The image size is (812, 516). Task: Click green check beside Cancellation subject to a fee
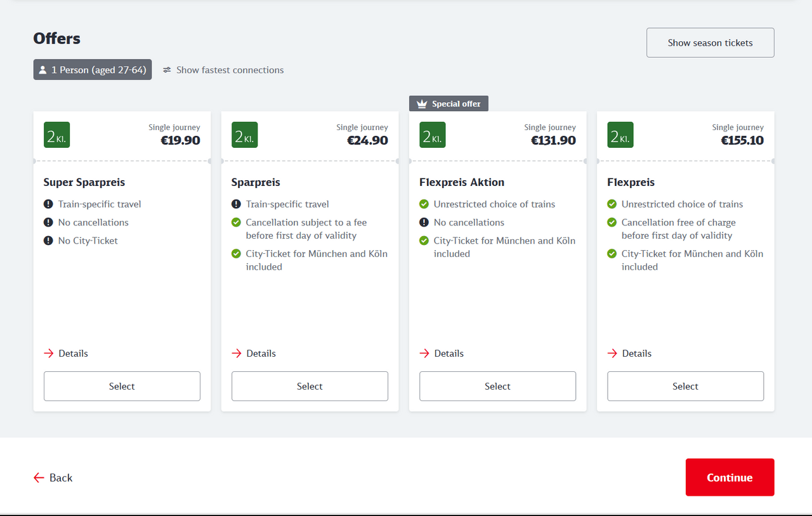(236, 223)
